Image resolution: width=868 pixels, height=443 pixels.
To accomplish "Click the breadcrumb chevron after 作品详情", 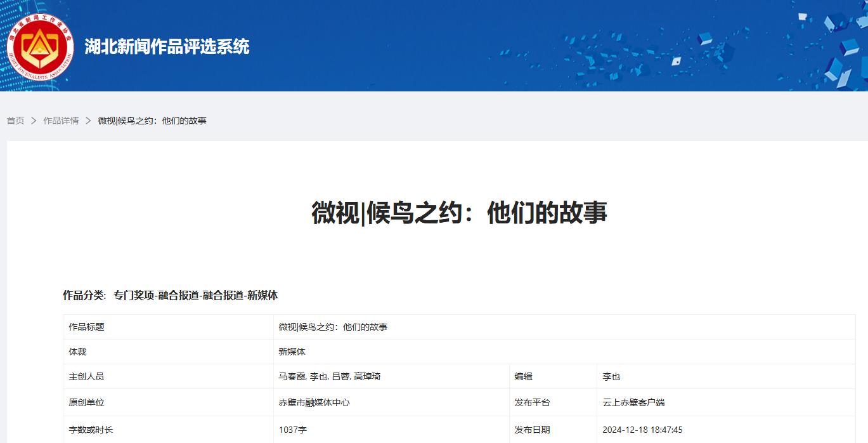I will pos(88,121).
